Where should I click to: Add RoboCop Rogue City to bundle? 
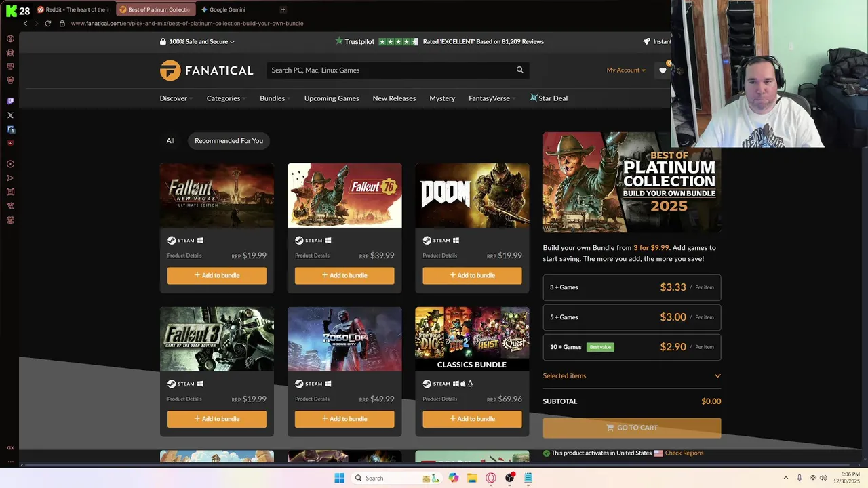pyautogui.click(x=344, y=418)
